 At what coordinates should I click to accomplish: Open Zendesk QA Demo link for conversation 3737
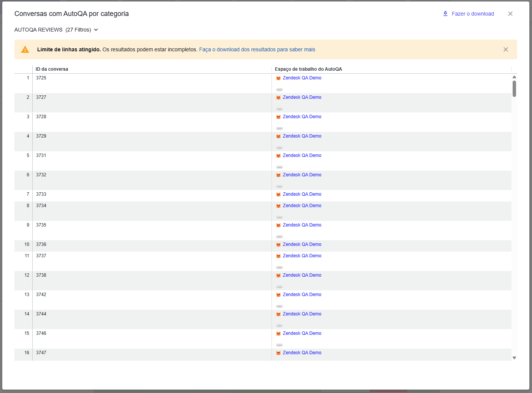(302, 256)
